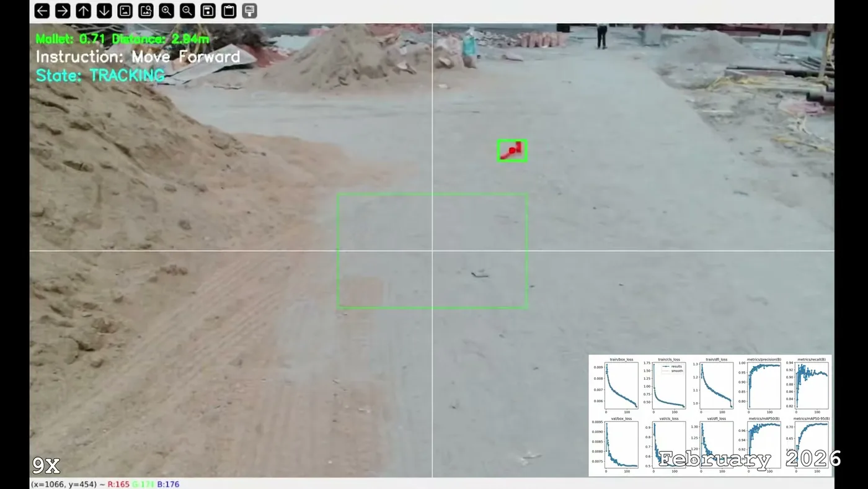868x489 pixels.
Task: Zoom in with the plus magnifier icon
Action: click(166, 11)
